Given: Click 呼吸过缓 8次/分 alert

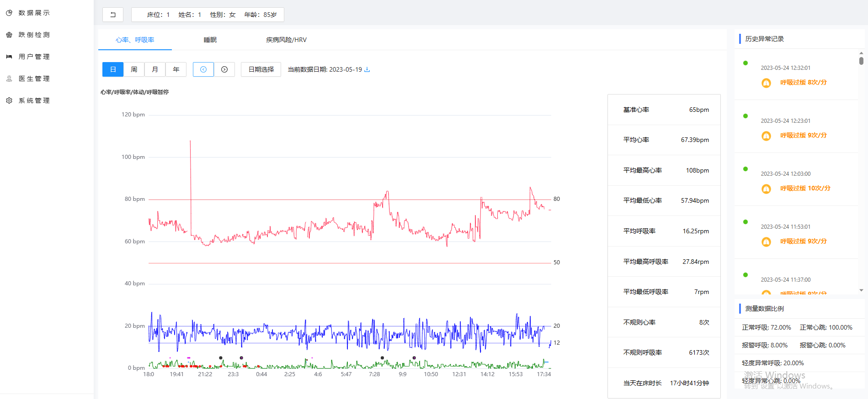Looking at the screenshot, I should [803, 83].
